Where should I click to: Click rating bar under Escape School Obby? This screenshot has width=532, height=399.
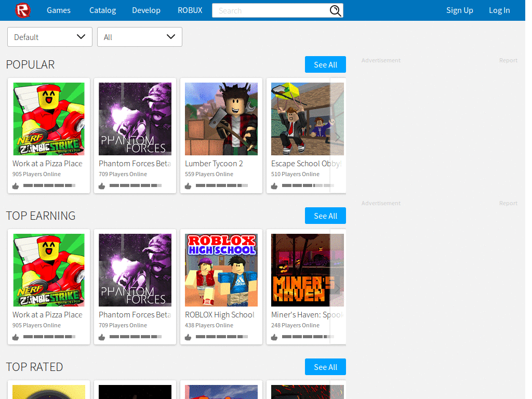tap(308, 185)
